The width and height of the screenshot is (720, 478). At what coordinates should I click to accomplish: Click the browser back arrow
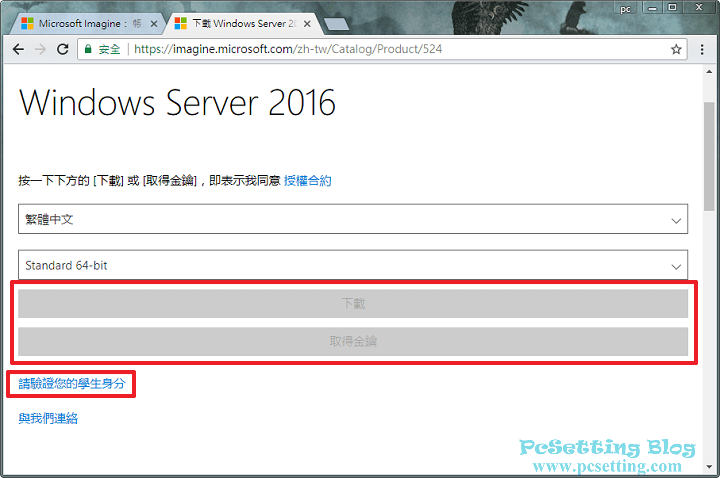[x=18, y=48]
